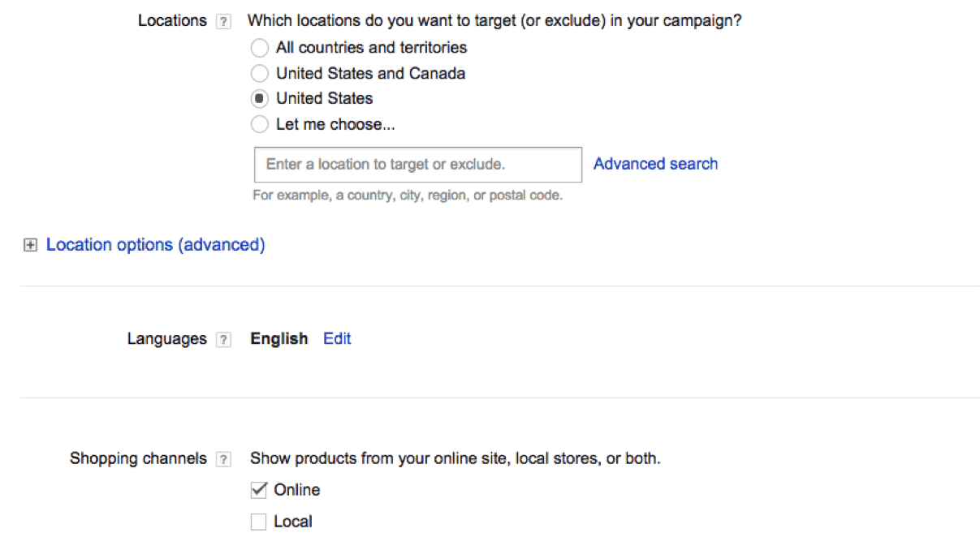Open the Languages help question-mark icon
This screenshot has width=980, height=550.
pos(223,340)
